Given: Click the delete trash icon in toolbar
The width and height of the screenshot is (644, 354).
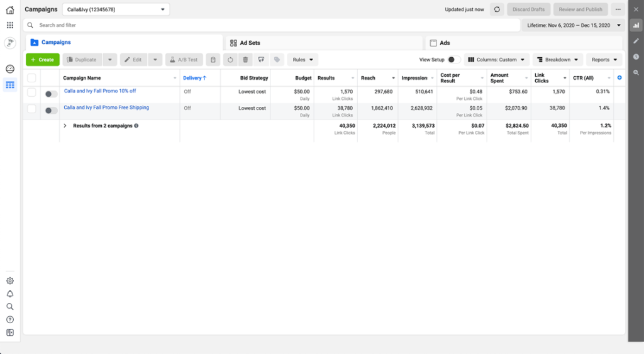Looking at the screenshot, I should point(246,60).
